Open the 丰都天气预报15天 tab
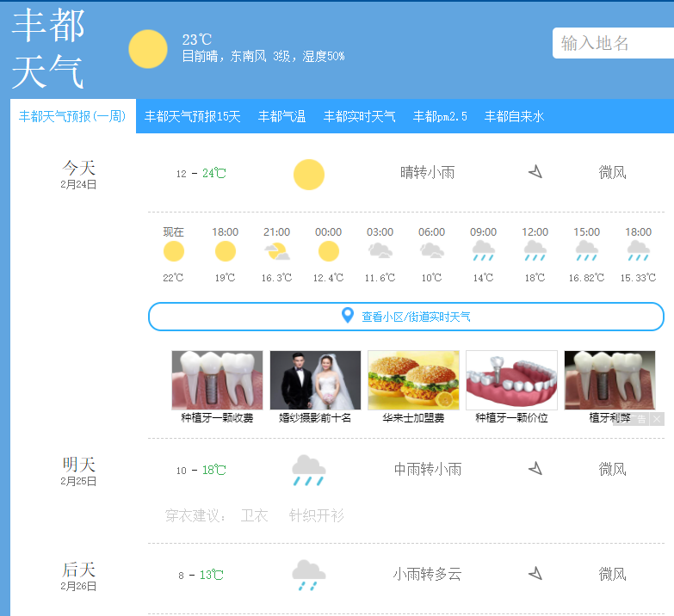This screenshot has width=674, height=616. coord(192,116)
